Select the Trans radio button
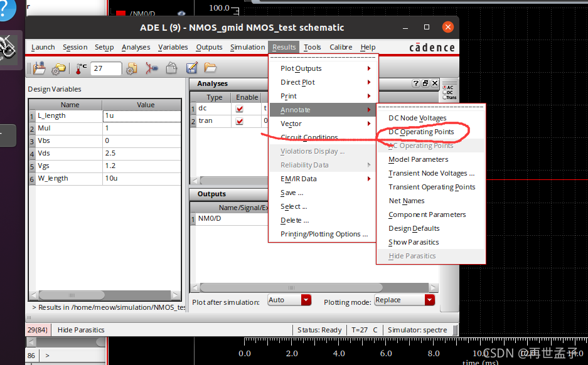This screenshot has width=588, height=365. [x=445, y=97]
